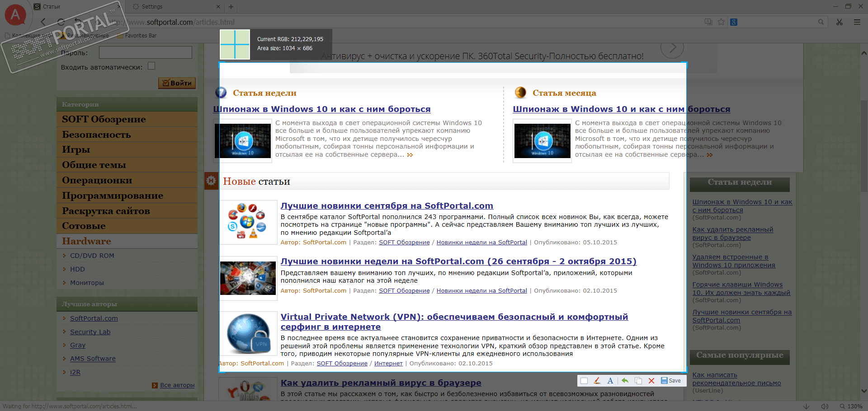Open the Security Lab author link
The width and height of the screenshot is (868, 411).
pyautogui.click(x=90, y=332)
